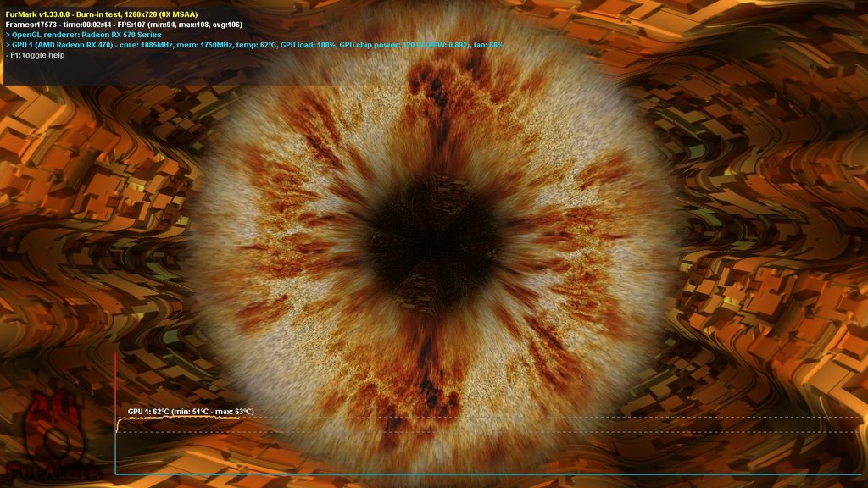Viewport: 868px width, 488px height.
Task: Click the 'GPU 1 (AMD Radeon RX 470)' label
Action: (63, 45)
